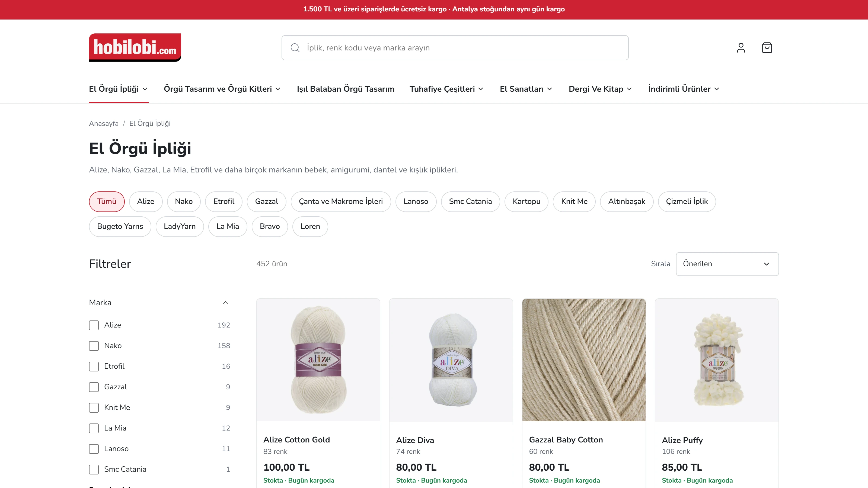Go to hobilobi.com logo homepage
This screenshot has width=868, height=488.
[135, 47]
